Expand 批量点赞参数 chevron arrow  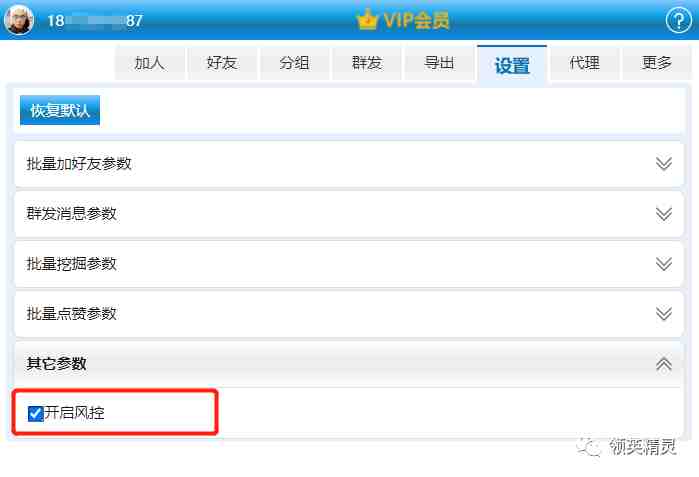pos(664,314)
